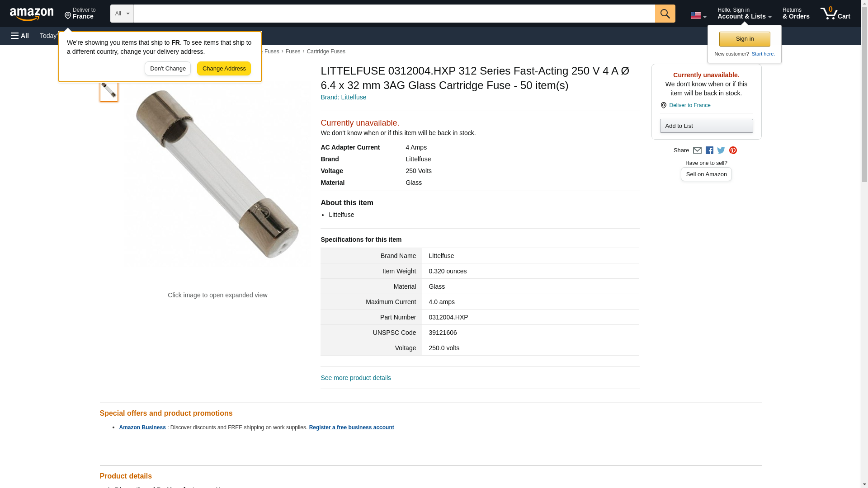This screenshot has width=868, height=488.
Task: Expand Account & Lists menu
Action: [744, 14]
